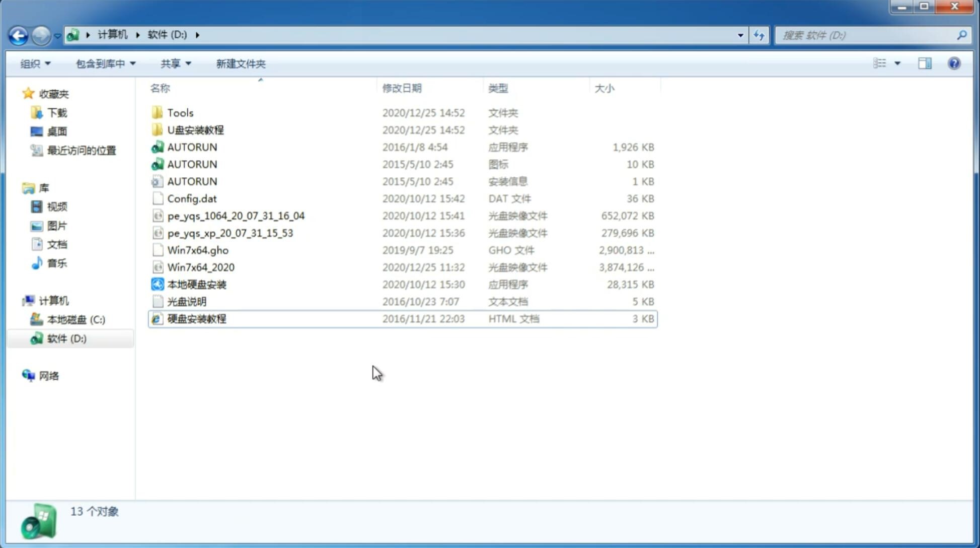Open the Tools folder
The width and height of the screenshot is (980, 548).
(180, 112)
